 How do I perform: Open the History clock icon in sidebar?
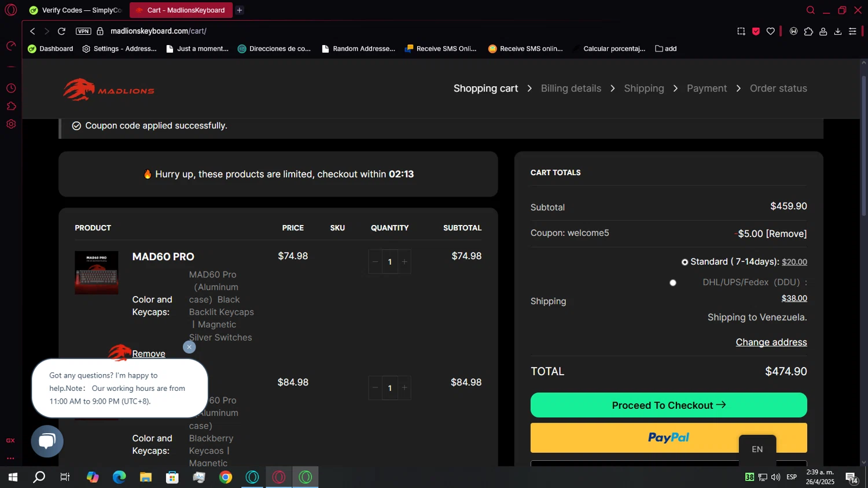(x=10, y=88)
